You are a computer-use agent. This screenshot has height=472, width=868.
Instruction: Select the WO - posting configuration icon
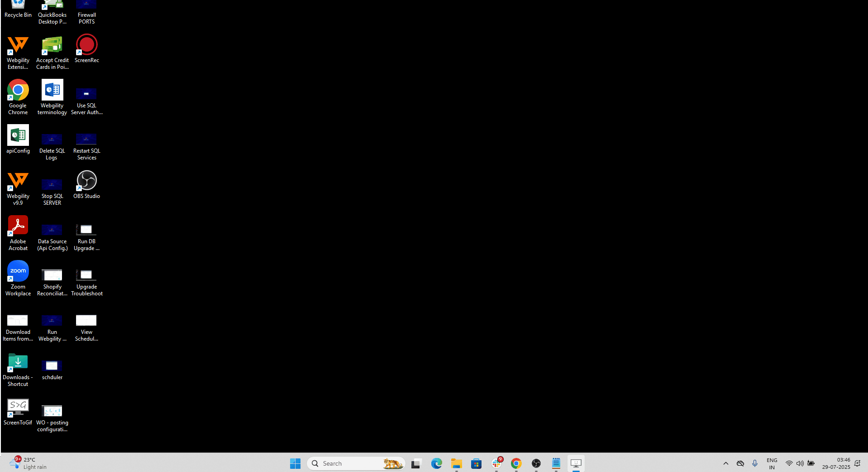[52, 418]
